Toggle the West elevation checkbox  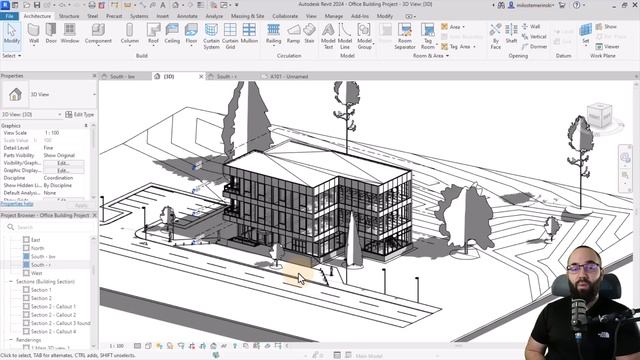click(26, 273)
